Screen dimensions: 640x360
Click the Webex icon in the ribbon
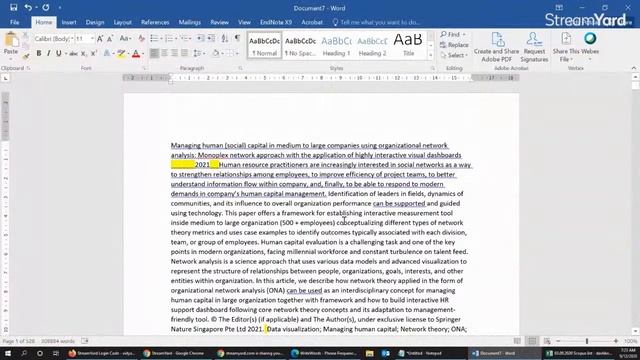click(x=590, y=39)
